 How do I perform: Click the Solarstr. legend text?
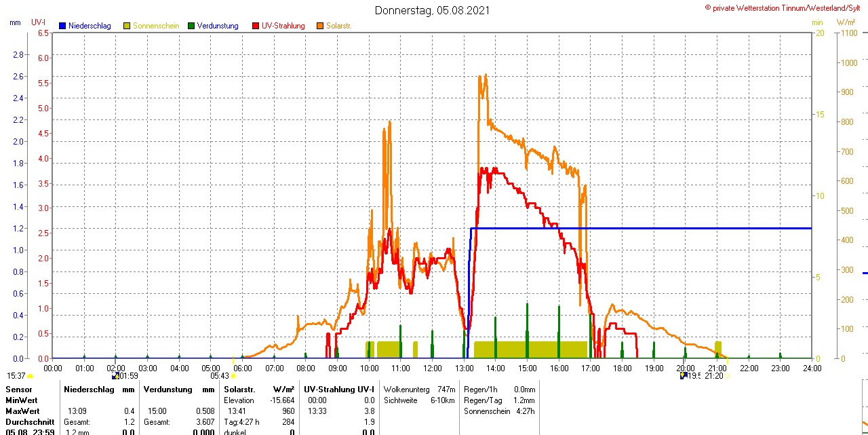click(339, 26)
